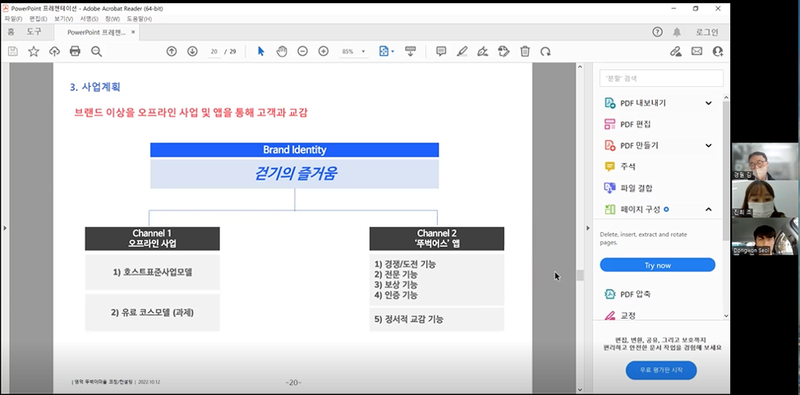The width and height of the screenshot is (800, 395).
Task: Click 무료 평가판 시작 button
Action: [x=661, y=370]
